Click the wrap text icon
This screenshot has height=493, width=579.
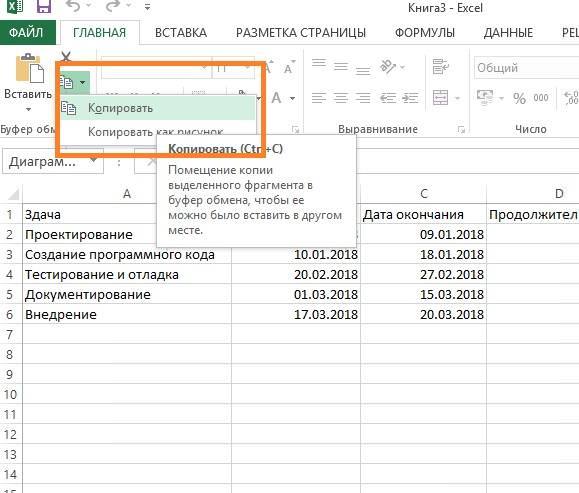click(441, 66)
